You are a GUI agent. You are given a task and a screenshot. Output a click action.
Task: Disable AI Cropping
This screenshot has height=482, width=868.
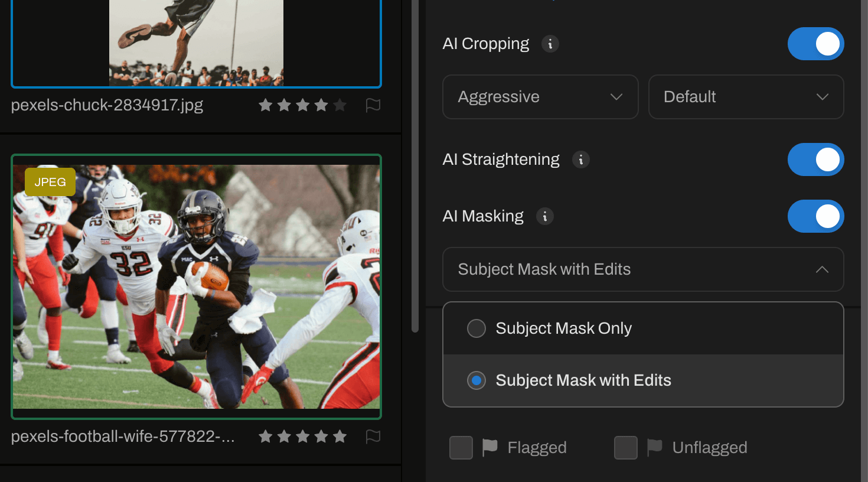point(815,43)
